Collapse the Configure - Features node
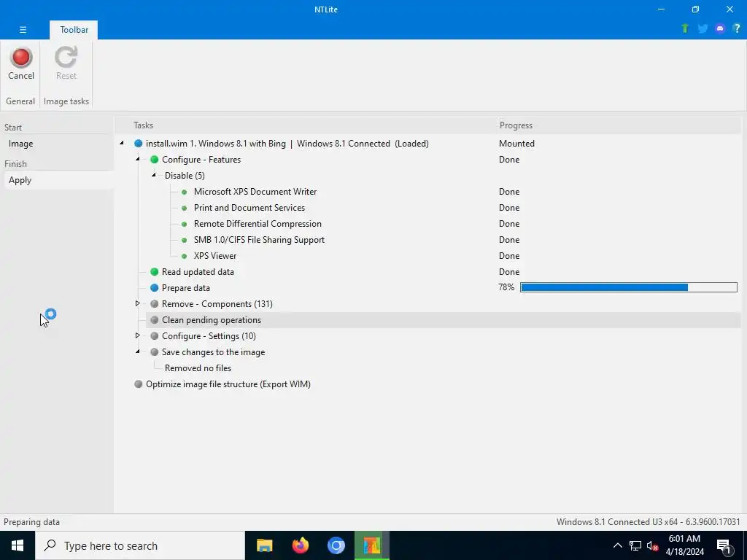The height and width of the screenshot is (560, 747). [x=138, y=159]
